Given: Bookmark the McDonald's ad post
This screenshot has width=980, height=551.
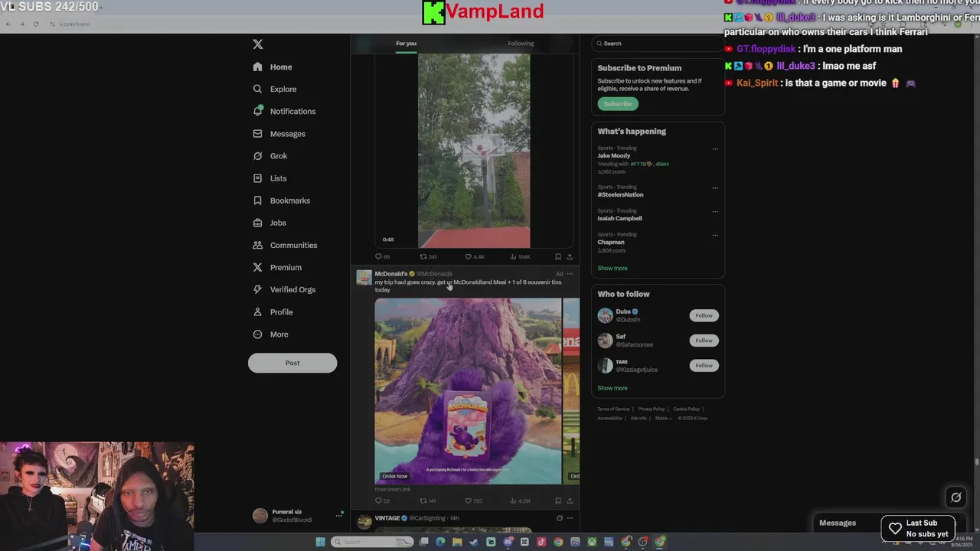Looking at the screenshot, I should pos(558,501).
